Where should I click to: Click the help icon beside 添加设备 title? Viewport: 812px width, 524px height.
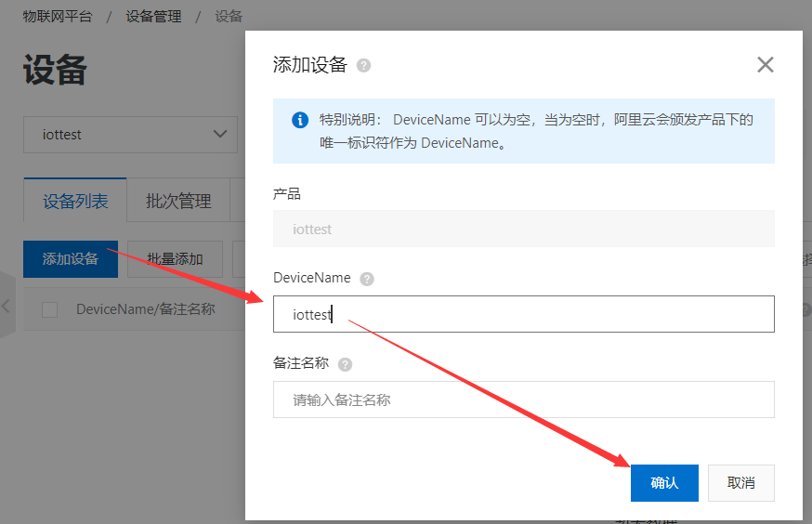(x=363, y=65)
